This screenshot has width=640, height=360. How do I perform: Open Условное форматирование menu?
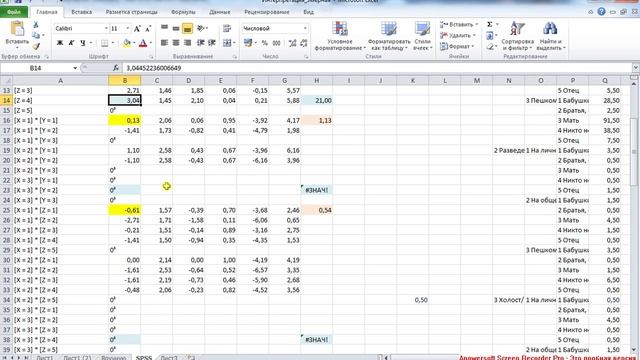[x=340, y=37]
